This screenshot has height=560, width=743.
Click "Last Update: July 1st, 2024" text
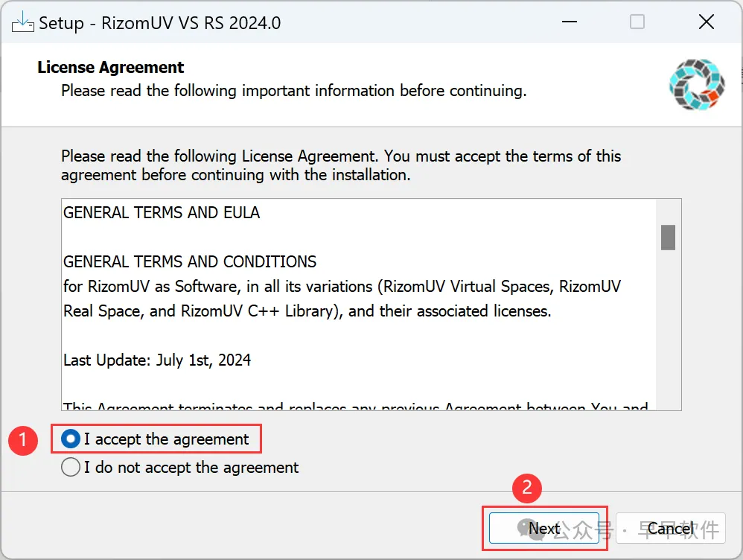[x=157, y=360]
